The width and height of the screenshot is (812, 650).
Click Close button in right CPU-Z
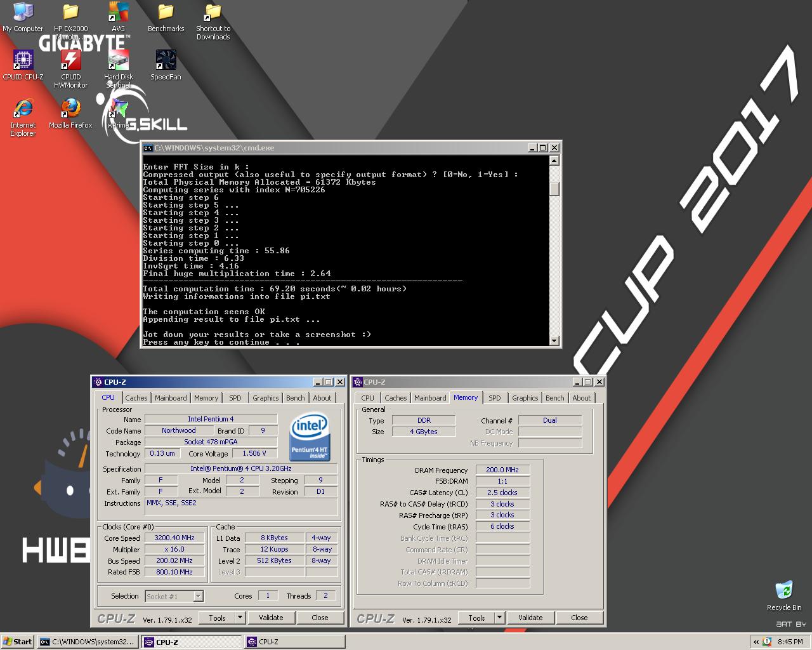(579, 618)
